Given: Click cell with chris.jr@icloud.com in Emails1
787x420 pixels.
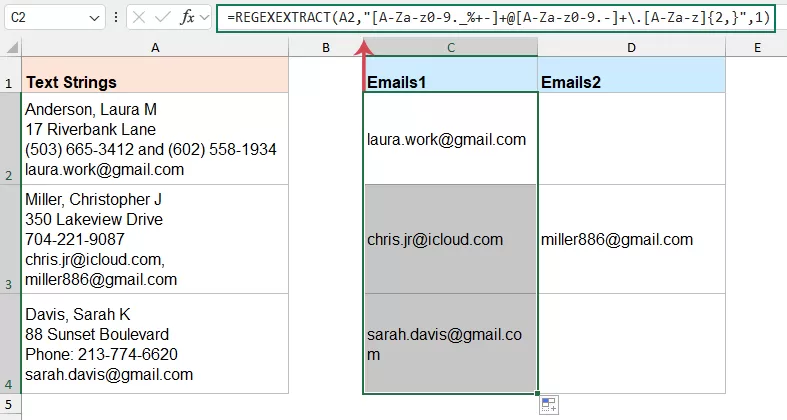Looking at the screenshot, I should click(451, 239).
